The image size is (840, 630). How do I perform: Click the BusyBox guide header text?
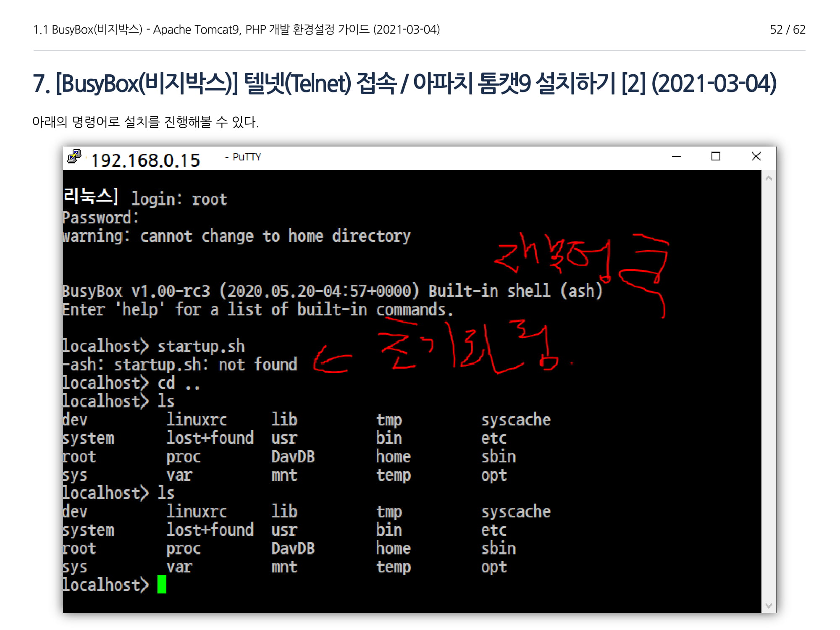pos(236,29)
